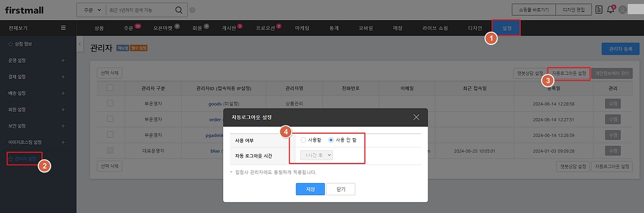The height and width of the screenshot is (213, 644).
Task: Click 수정 for the 12:27:51 row
Action: (613, 119)
